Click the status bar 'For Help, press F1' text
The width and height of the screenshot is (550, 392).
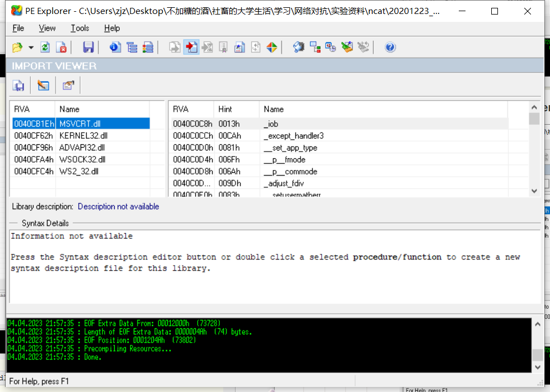(x=39, y=381)
